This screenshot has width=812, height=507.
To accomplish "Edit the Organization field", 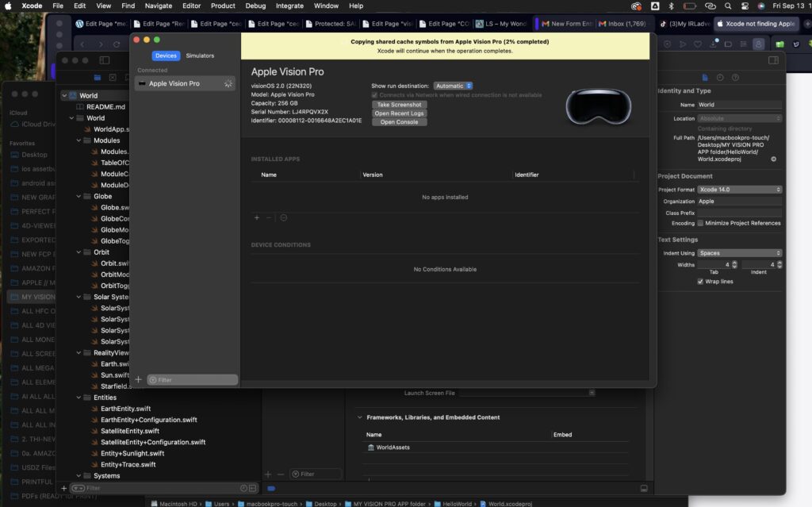I will click(x=740, y=202).
